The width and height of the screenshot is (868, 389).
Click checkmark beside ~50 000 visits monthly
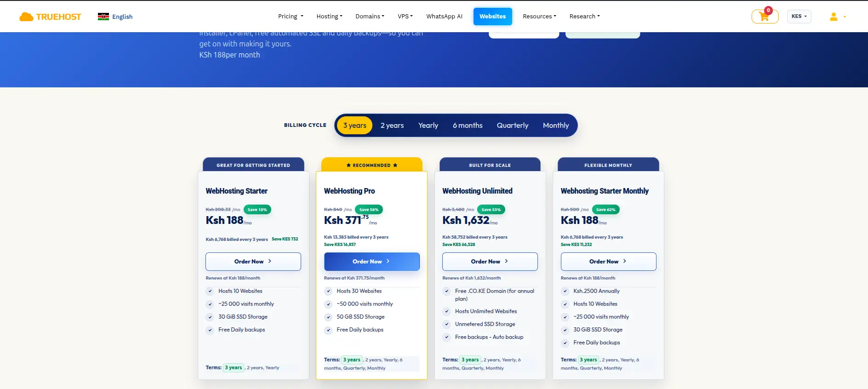pyautogui.click(x=328, y=304)
